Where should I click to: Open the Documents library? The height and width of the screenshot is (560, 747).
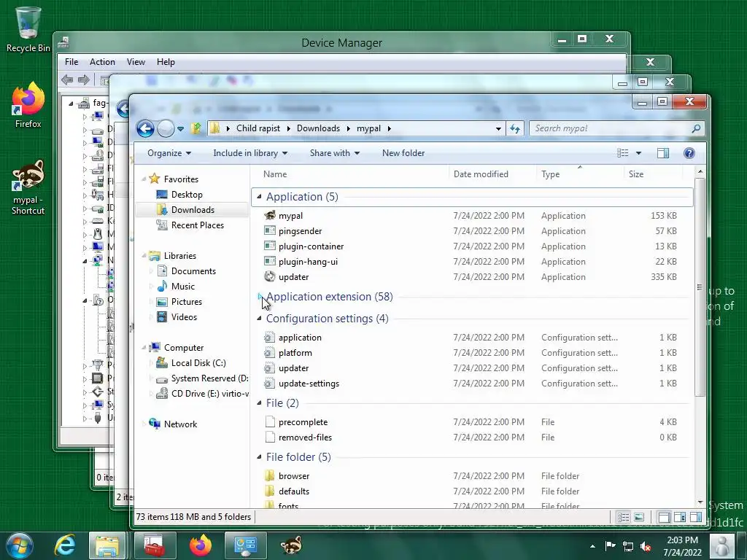pos(193,271)
